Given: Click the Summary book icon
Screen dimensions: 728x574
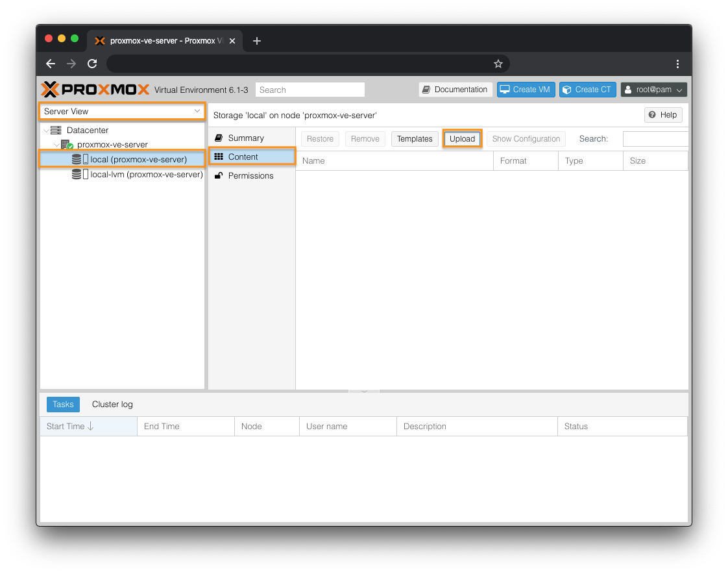Looking at the screenshot, I should [219, 138].
